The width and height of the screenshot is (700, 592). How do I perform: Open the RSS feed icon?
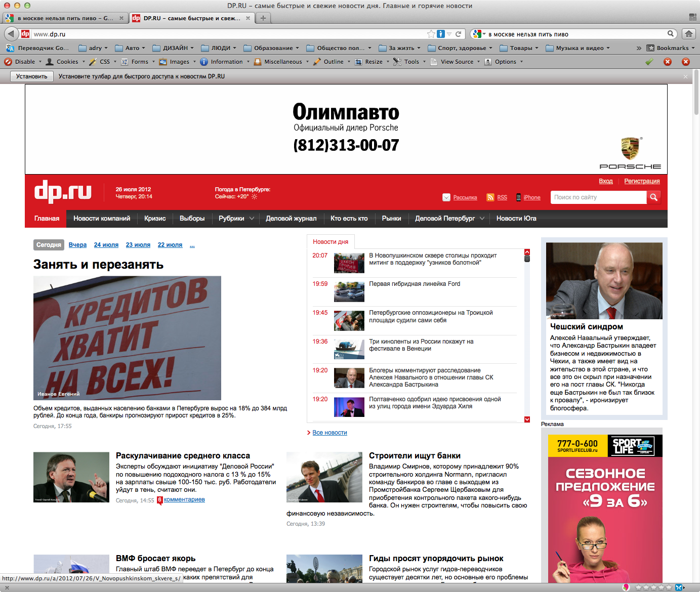click(490, 197)
